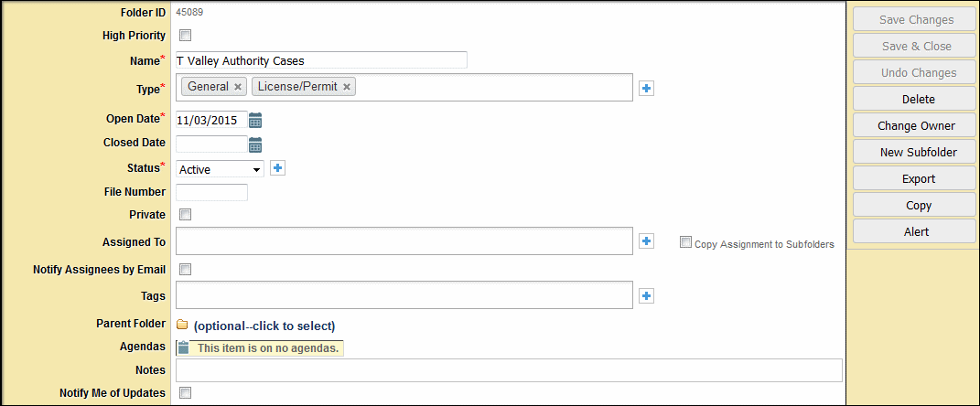Click the Parent Folder folder icon
This screenshot has width=980, height=406.
(x=182, y=325)
